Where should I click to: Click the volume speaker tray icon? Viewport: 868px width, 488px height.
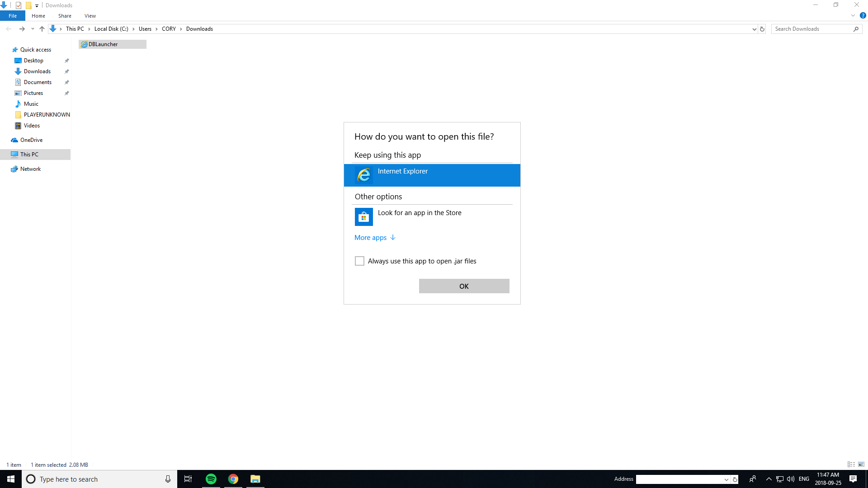pos(791,479)
